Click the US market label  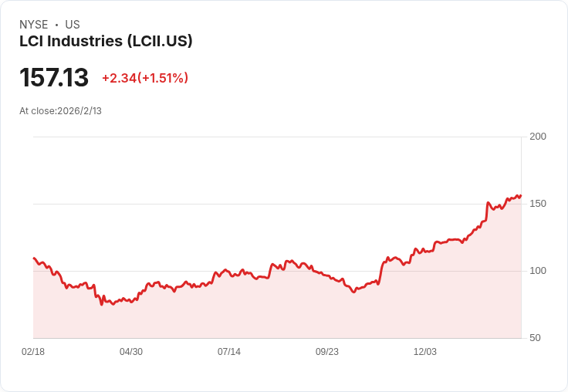coord(73,25)
